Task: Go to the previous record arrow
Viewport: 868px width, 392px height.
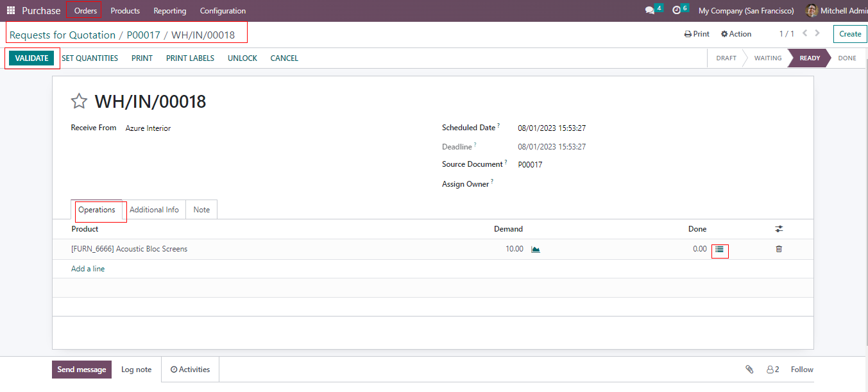Action: [x=805, y=33]
